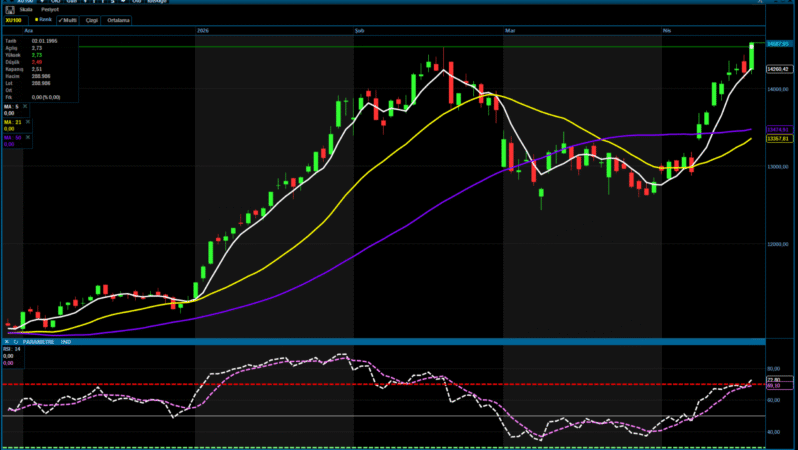Click the IND button in RSI panel
The width and height of the screenshot is (798, 450).
tap(65, 343)
